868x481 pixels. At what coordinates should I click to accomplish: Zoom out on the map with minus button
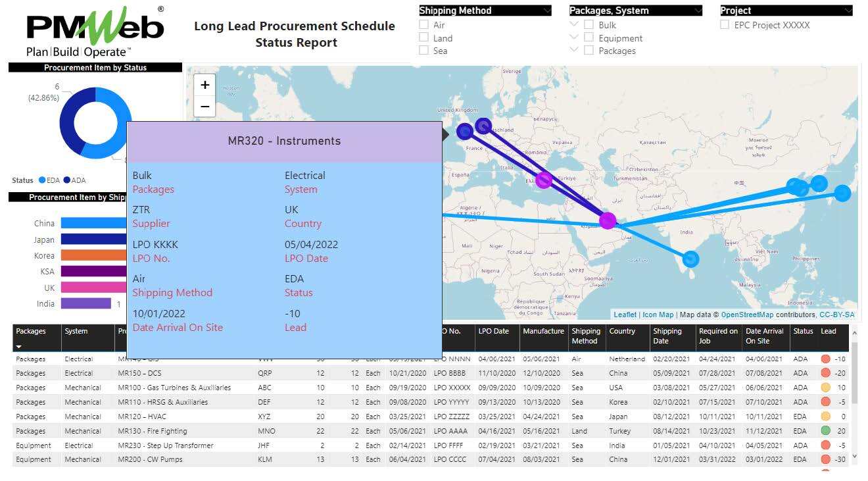[205, 107]
